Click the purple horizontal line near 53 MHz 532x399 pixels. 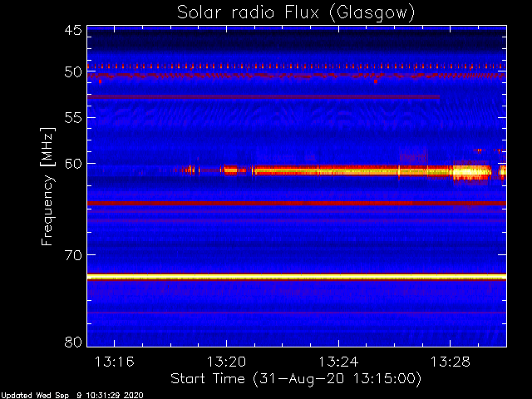264,97
